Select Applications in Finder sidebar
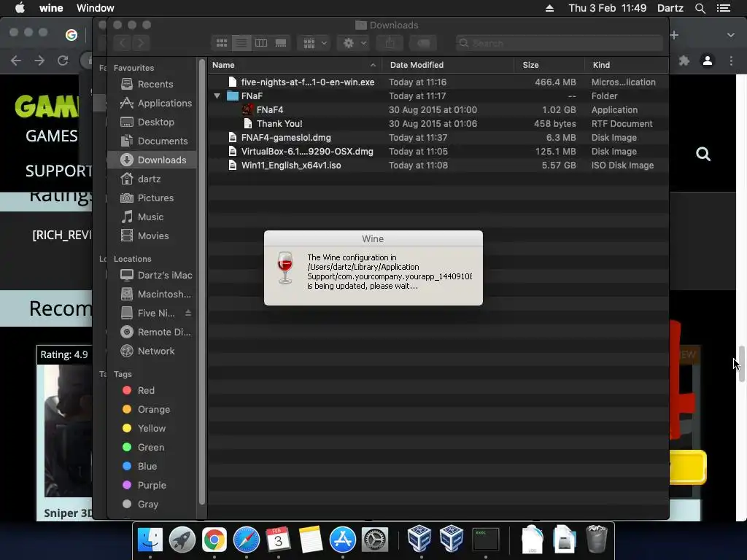The height and width of the screenshot is (560, 747). pyautogui.click(x=152, y=103)
